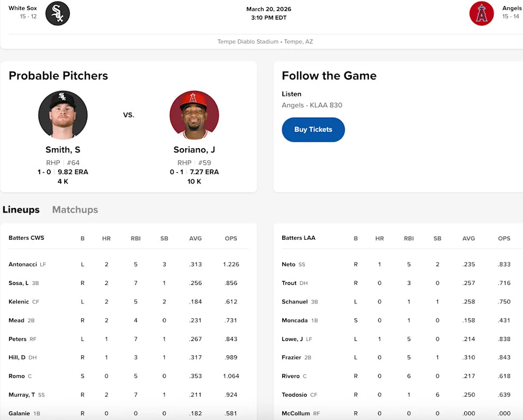Open Soriano, J player name link
This screenshot has width=523, height=420.
point(194,150)
